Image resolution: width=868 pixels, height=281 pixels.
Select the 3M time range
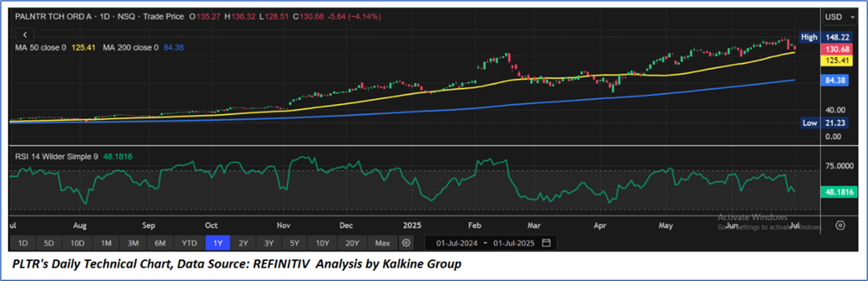tap(133, 243)
